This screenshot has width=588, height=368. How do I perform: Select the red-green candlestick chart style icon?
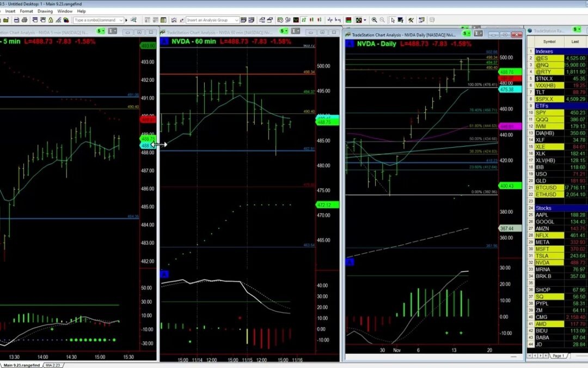(311, 20)
